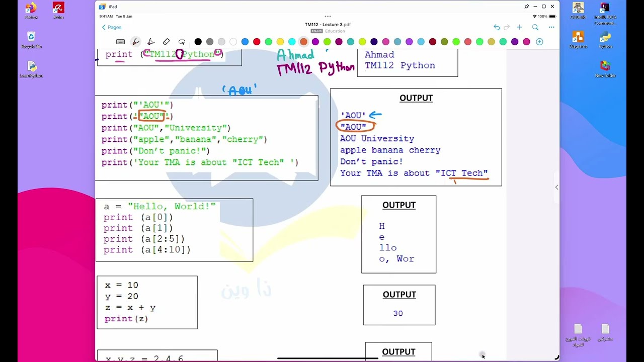
Task: Select the eraser tool
Action: click(x=166, y=42)
